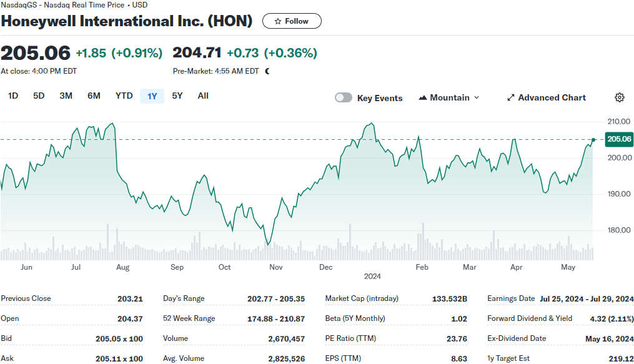Image resolution: width=634 pixels, height=364 pixels.
Task: Click the 180.00 price axis label
Action: pos(618,230)
